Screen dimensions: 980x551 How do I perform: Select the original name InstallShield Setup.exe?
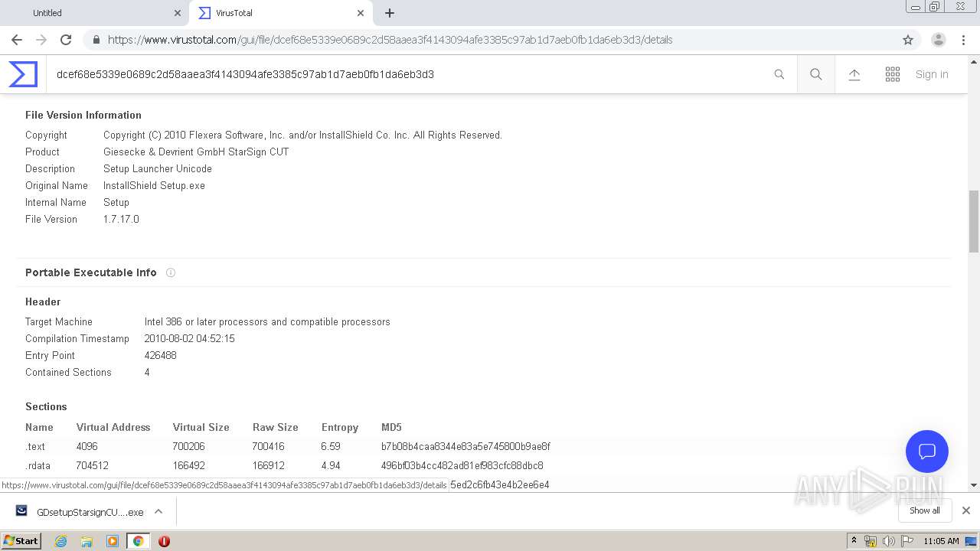click(x=154, y=185)
